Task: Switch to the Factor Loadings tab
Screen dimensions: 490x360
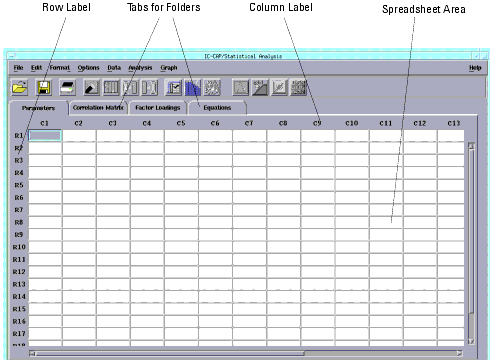Action: (x=158, y=108)
